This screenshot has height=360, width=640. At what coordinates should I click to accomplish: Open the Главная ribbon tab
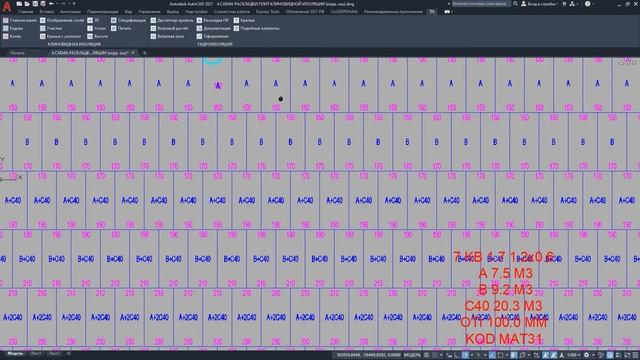click(x=26, y=12)
